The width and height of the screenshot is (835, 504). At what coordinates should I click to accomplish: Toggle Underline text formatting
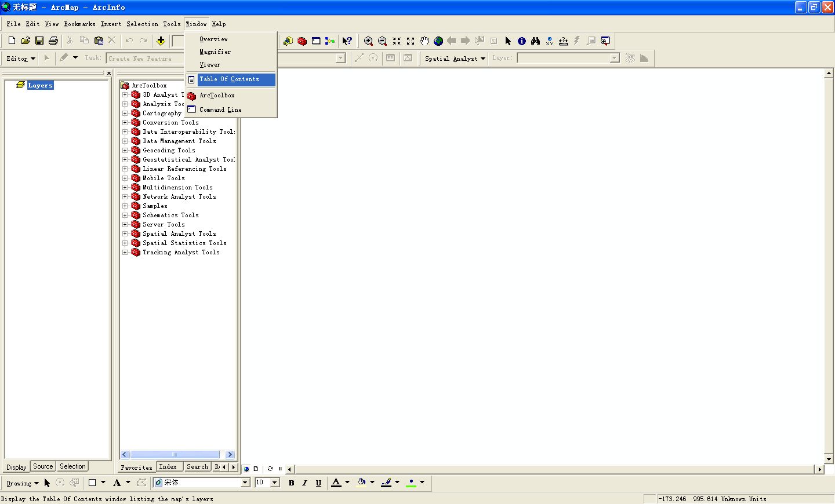[318, 483]
